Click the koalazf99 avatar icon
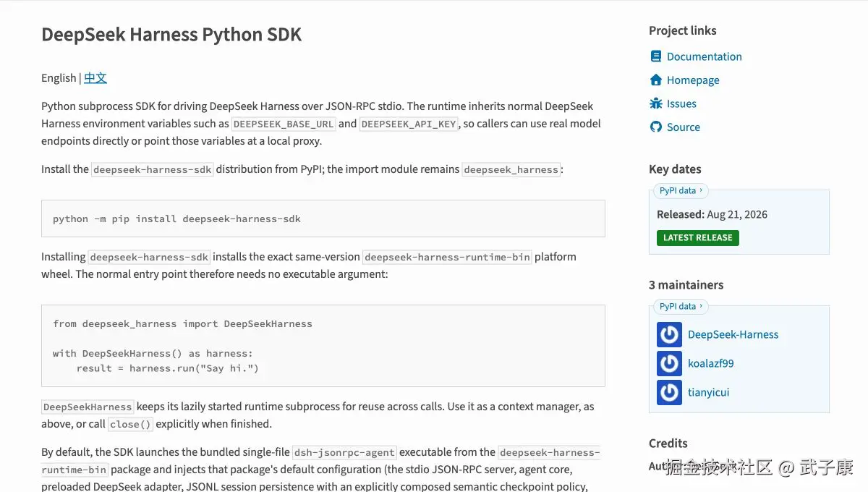Screen dimensions: 868x492 point(669,363)
